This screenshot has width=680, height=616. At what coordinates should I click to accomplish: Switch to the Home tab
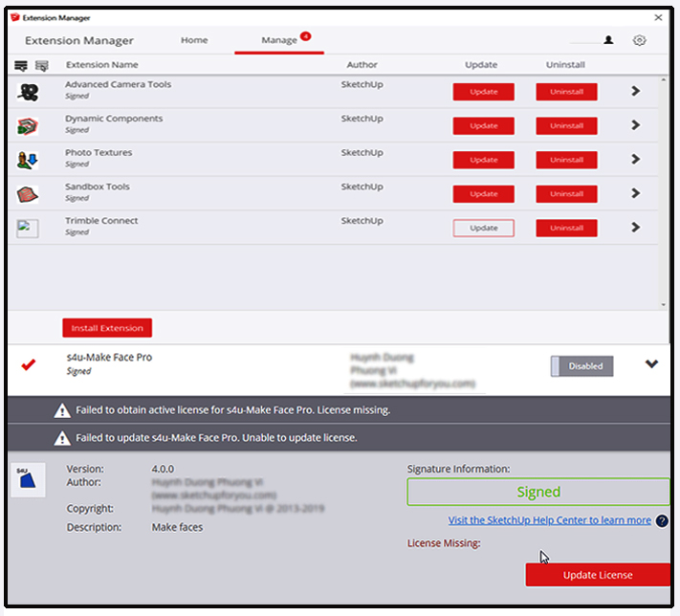tap(194, 40)
